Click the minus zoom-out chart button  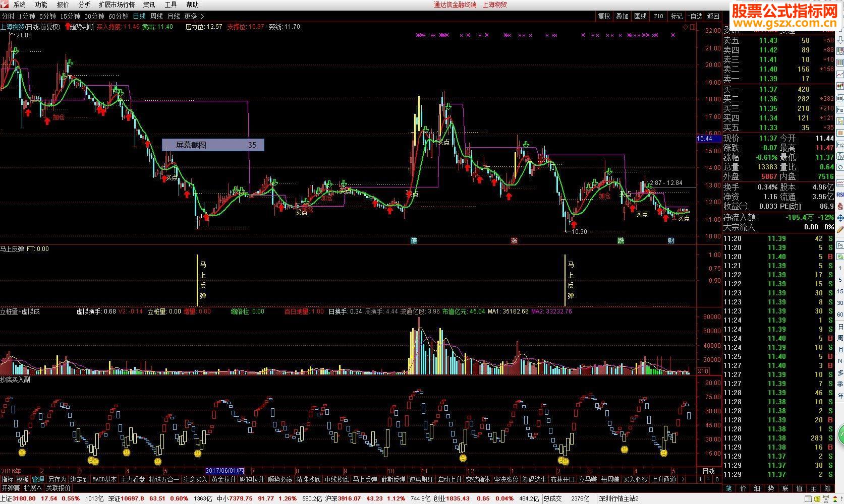(708, 479)
